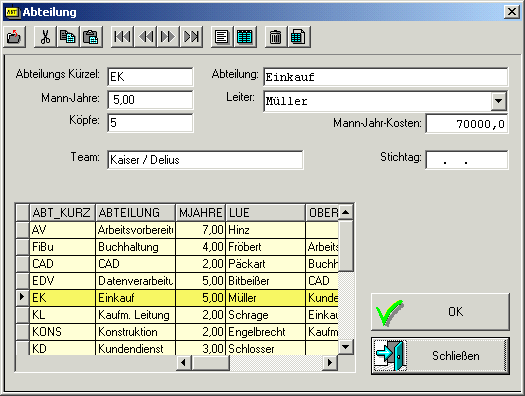Click the Stichtag date field
The height and width of the screenshot is (396, 525).
(x=467, y=160)
